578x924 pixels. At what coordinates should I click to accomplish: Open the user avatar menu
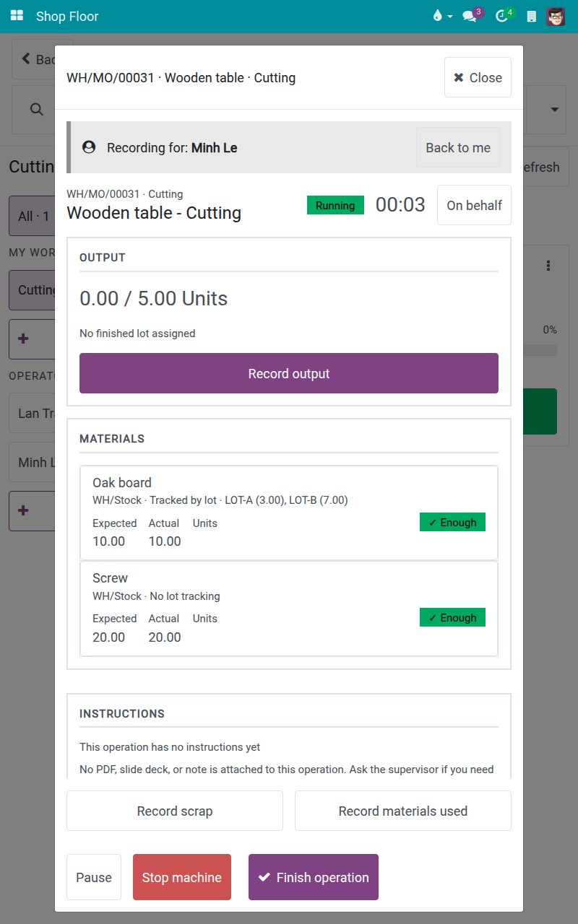556,16
